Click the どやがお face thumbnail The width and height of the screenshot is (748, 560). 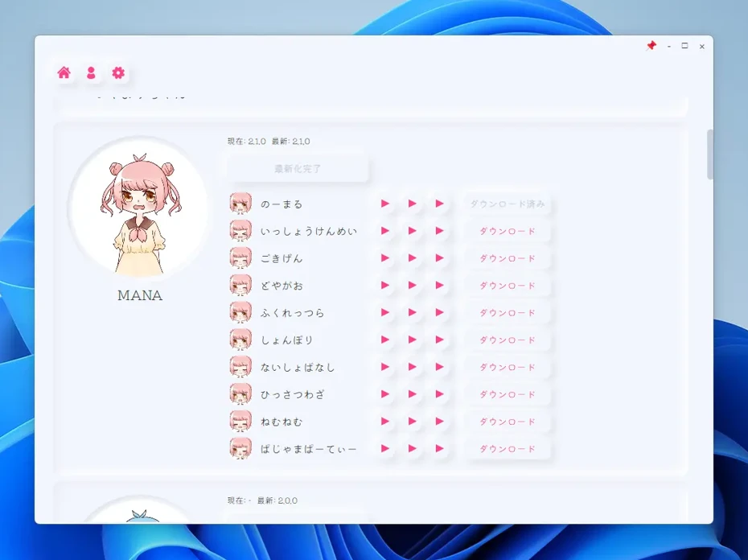240,285
